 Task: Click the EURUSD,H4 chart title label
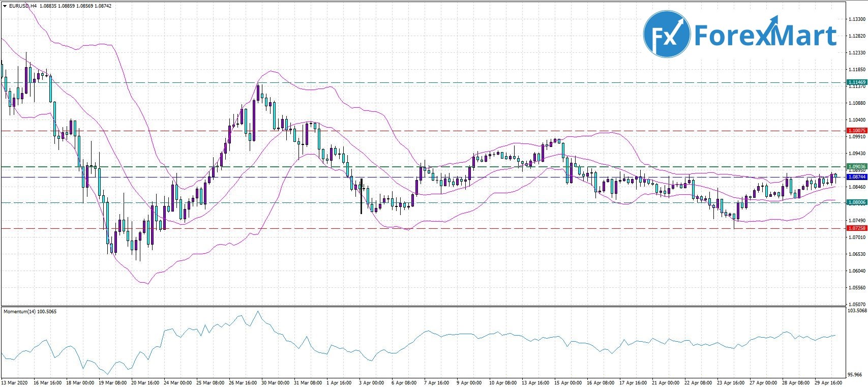(x=22, y=6)
